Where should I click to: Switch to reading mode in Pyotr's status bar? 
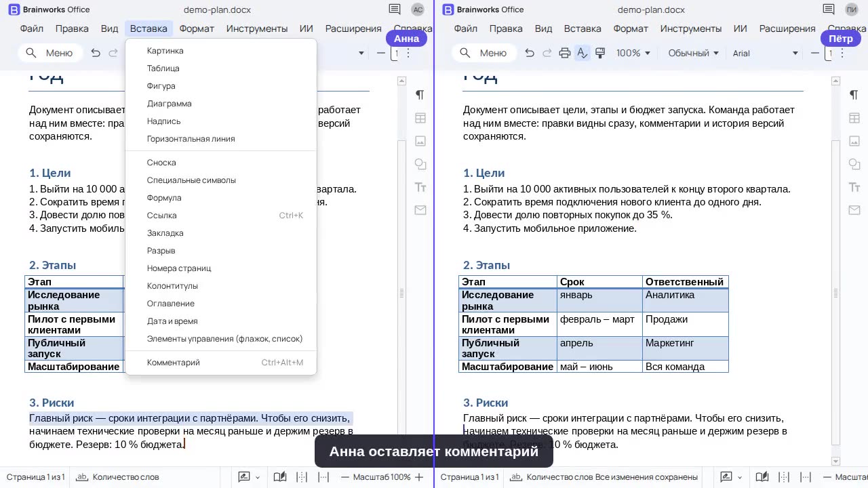pyautogui.click(x=762, y=477)
